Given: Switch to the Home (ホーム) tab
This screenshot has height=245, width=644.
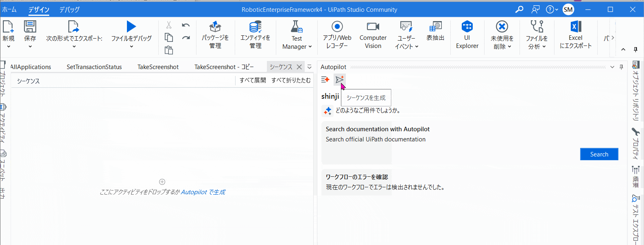Looking at the screenshot, I should (9, 9).
